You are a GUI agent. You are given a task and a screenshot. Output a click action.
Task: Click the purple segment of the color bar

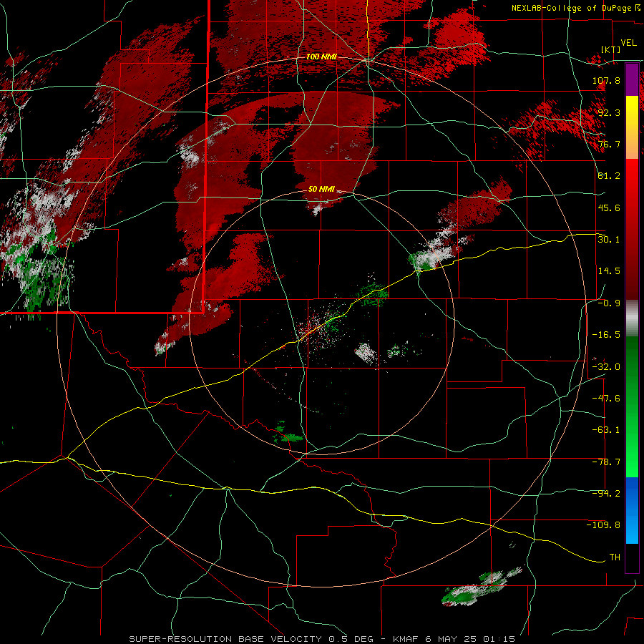[632, 79]
